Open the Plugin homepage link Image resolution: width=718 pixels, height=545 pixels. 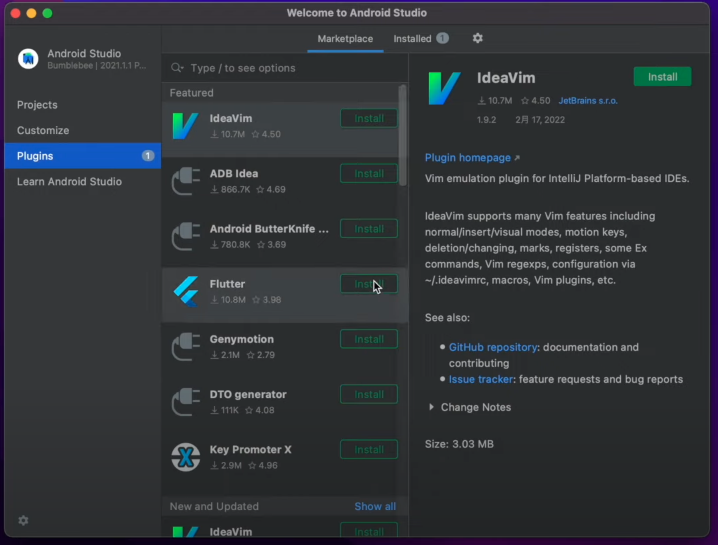click(x=468, y=158)
